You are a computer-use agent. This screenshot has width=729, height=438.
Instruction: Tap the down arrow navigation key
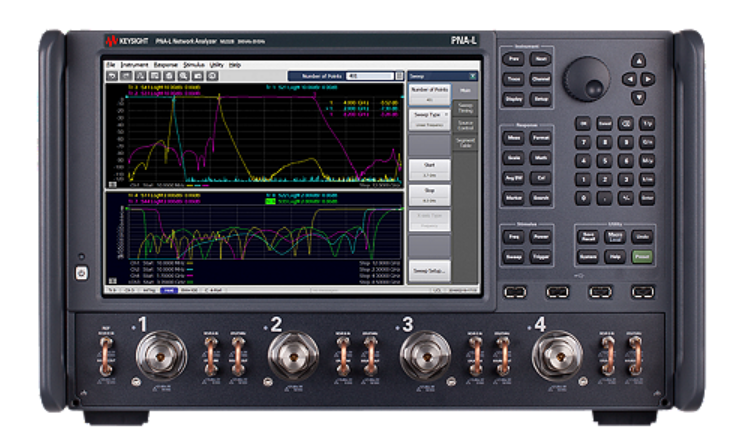[x=638, y=98]
